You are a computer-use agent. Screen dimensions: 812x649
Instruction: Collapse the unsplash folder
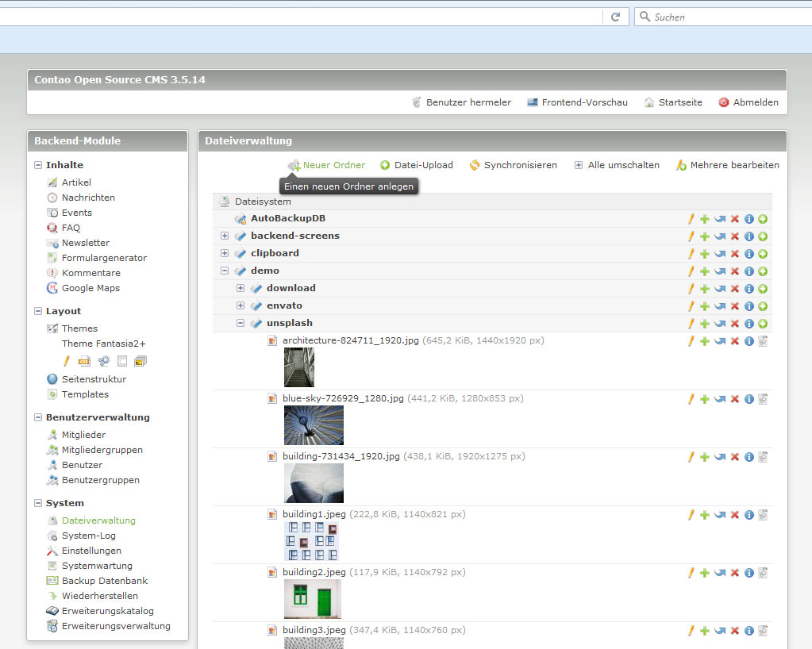241,323
